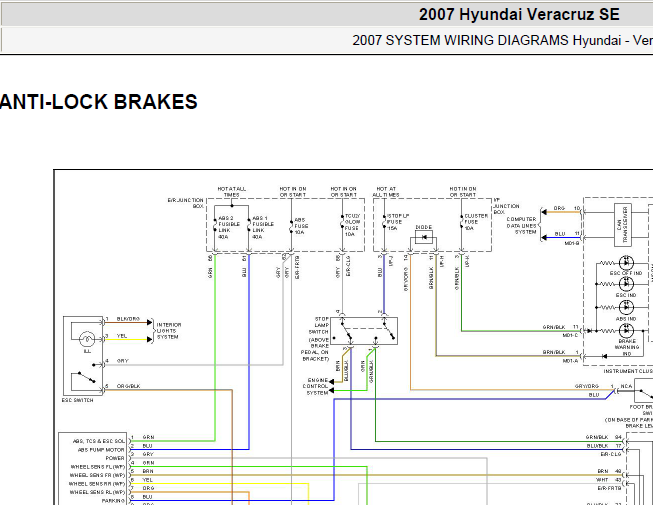Click the ILL lamp symbol in ESC switch

click(x=87, y=339)
